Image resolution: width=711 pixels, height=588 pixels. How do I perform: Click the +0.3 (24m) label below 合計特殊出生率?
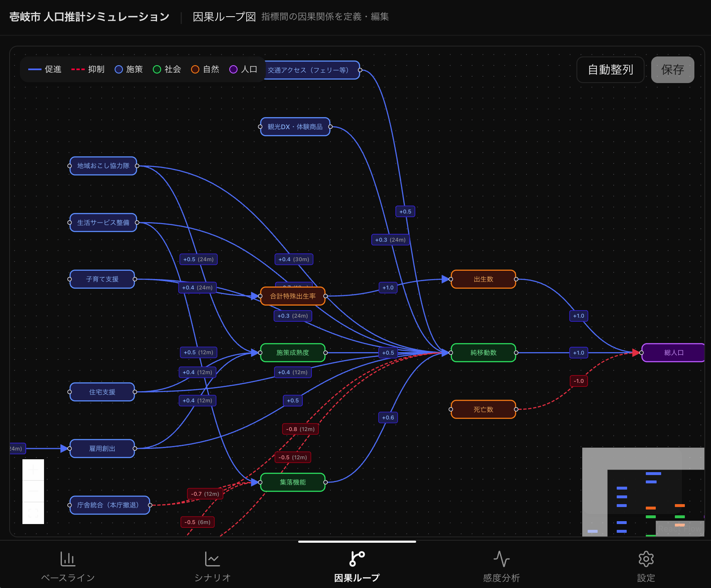[293, 316]
